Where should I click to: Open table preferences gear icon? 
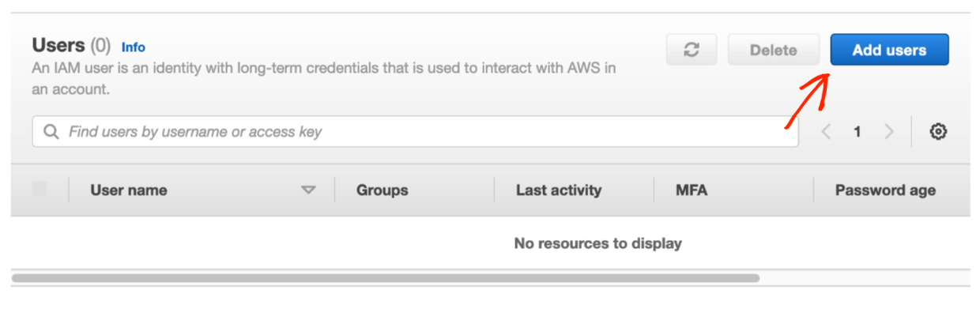point(938,132)
